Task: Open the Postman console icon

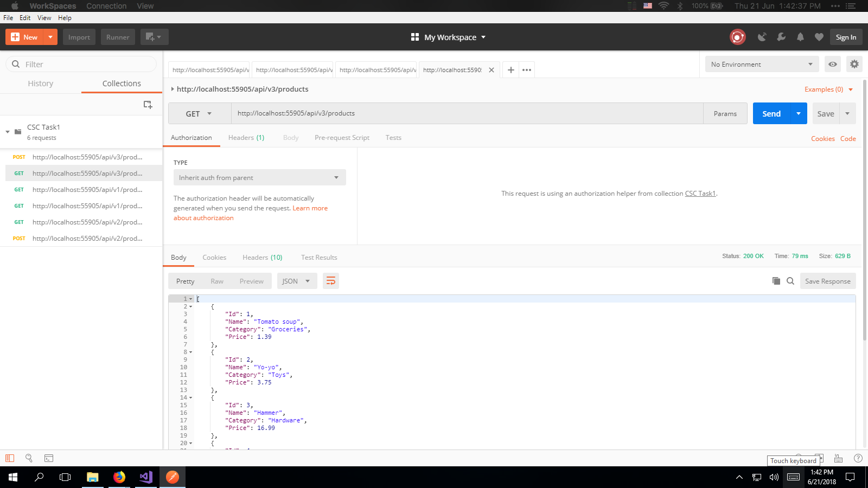Action: 49,458
